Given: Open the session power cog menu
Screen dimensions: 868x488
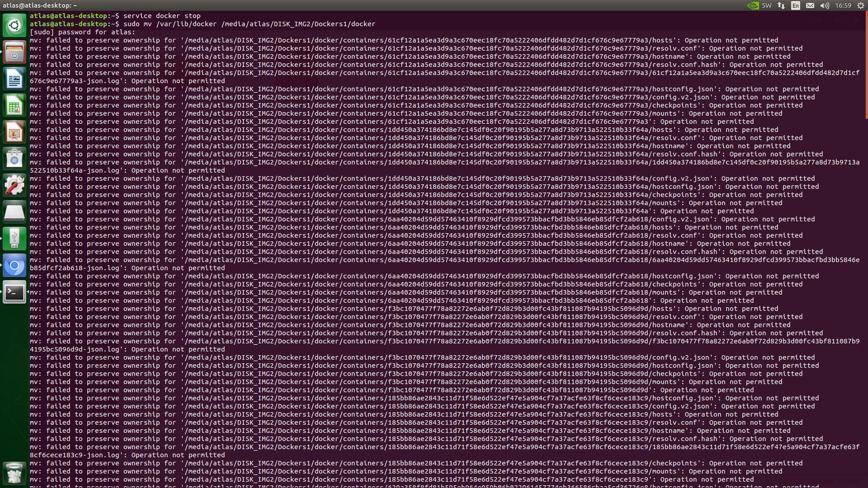Looking at the screenshot, I should [x=861, y=5].
